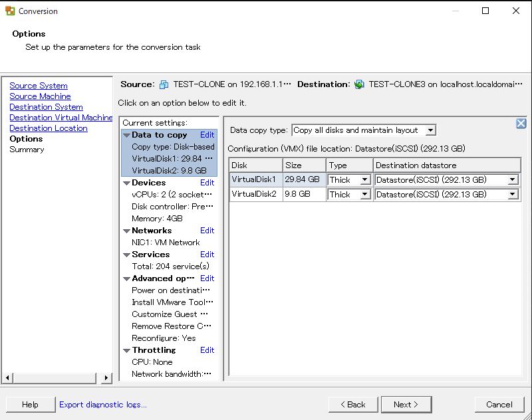The height and width of the screenshot is (420, 532).
Task: Click the Conversion app icon in title bar
Action: pos(10,11)
